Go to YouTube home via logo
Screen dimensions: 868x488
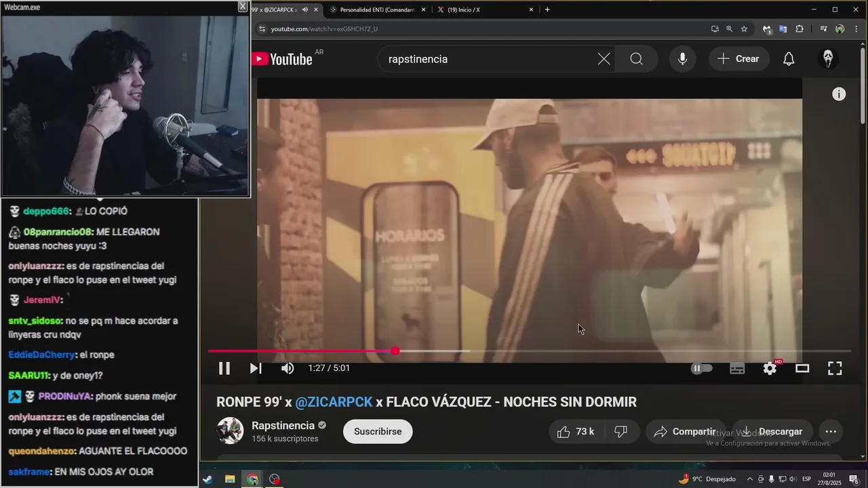(282, 59)
